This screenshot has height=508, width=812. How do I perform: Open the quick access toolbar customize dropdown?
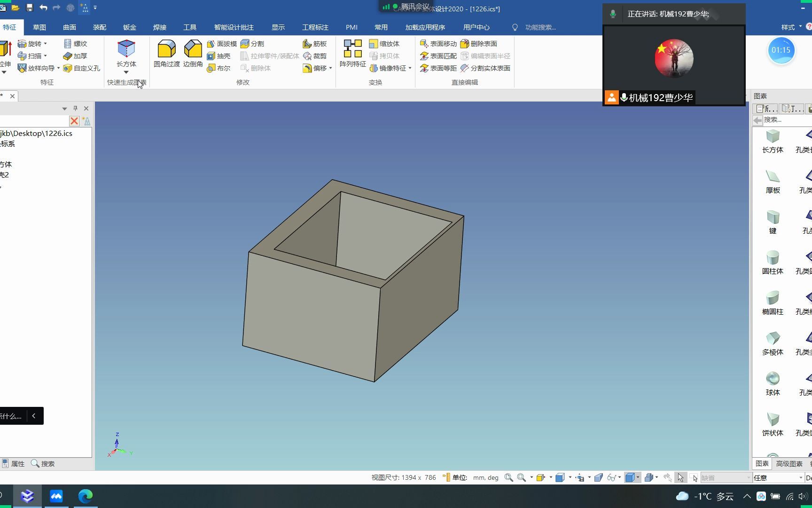point(95,8)
